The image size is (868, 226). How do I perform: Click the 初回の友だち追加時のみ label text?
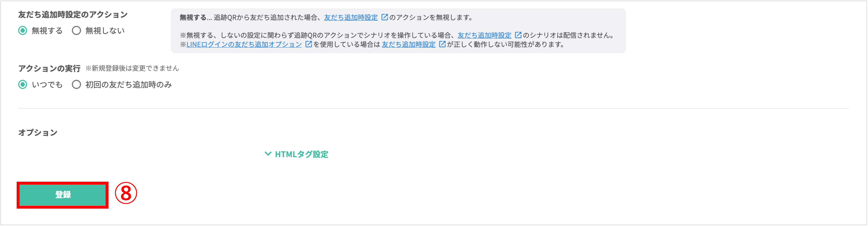(129, 84)
